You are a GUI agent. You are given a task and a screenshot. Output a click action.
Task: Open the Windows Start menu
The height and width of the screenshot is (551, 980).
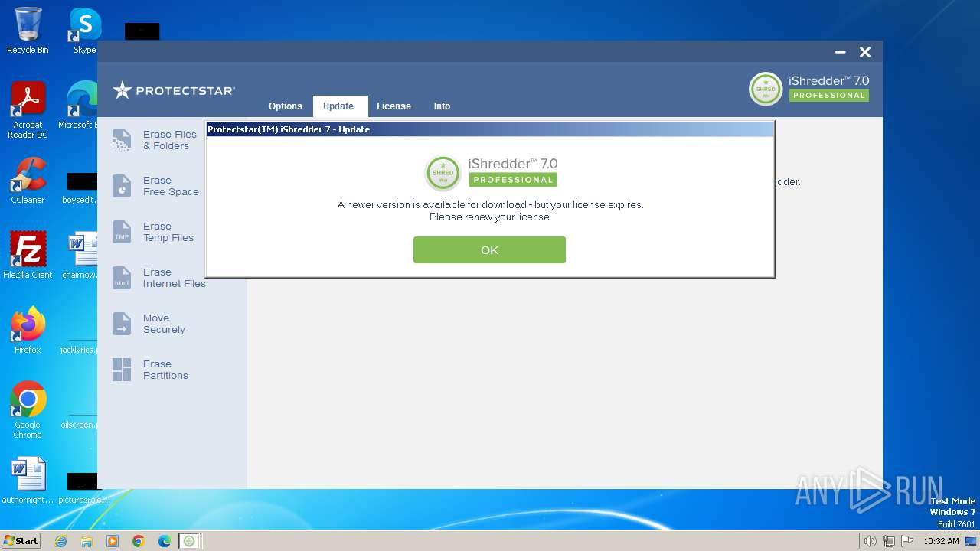(21, 540)
